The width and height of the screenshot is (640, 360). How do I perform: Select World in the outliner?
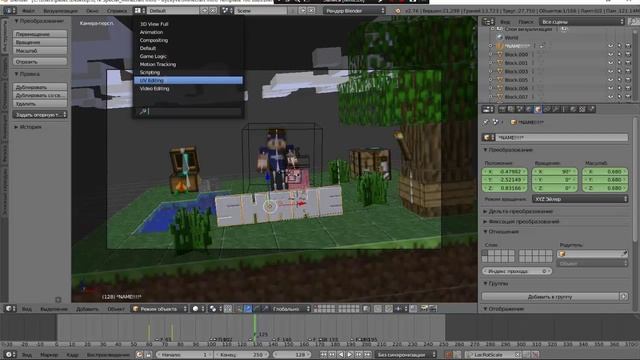[x=511, y=38]
